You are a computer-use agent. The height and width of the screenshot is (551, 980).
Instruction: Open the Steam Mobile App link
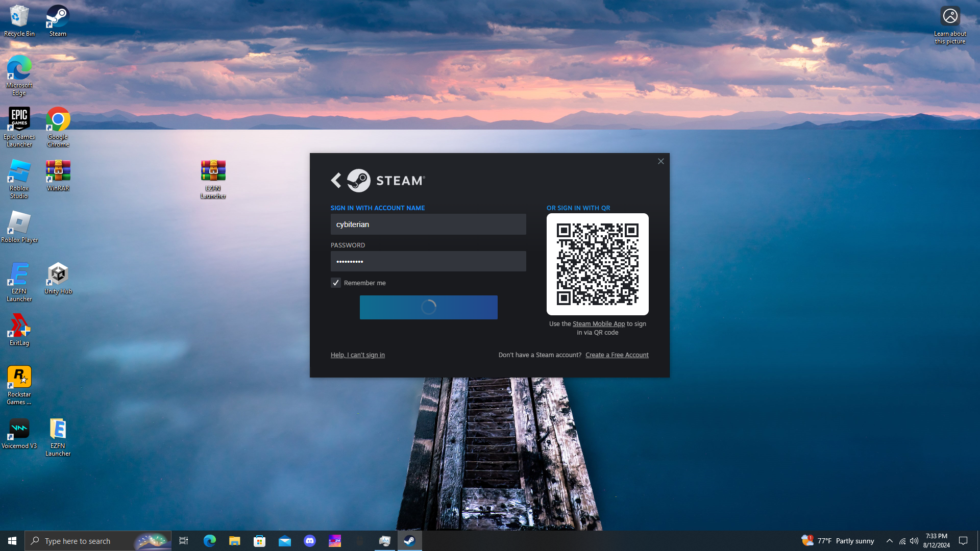[x=598, y=324]
